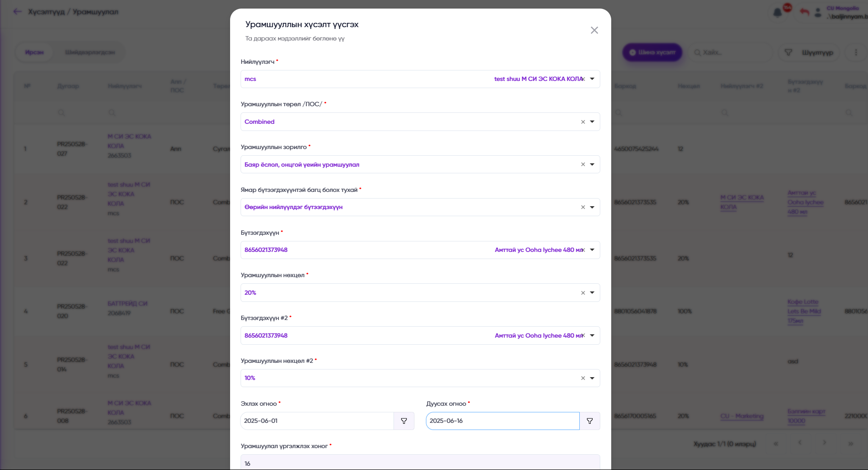Viewport: 868px width, 470px height.
Task: Open the start date picker icon
Action: (404, 421)
